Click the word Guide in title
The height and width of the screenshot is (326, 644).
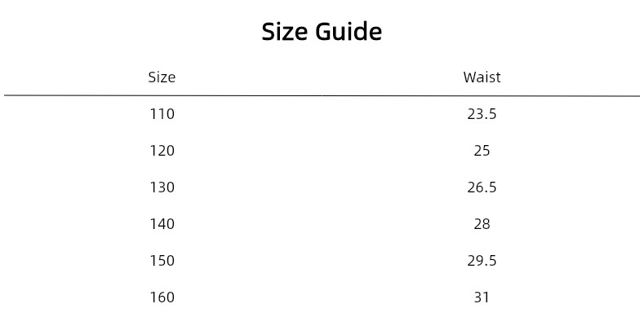[349, 32]
